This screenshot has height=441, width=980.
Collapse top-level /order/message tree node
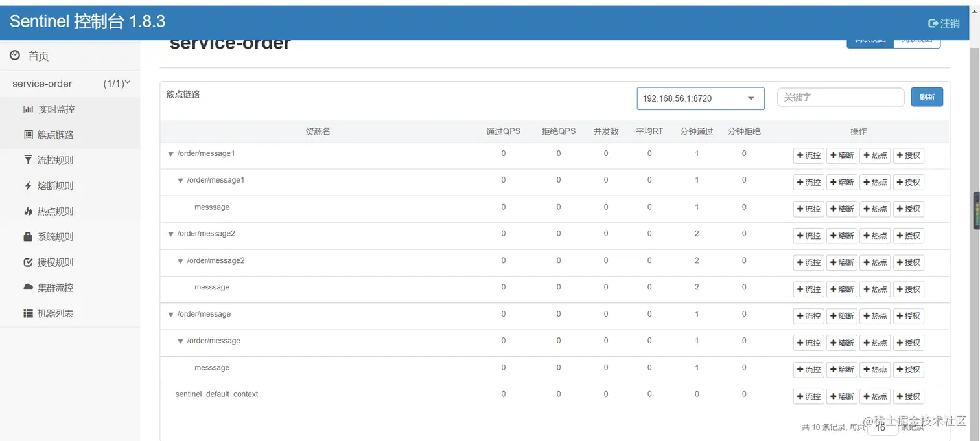click(x=171, y=315)
